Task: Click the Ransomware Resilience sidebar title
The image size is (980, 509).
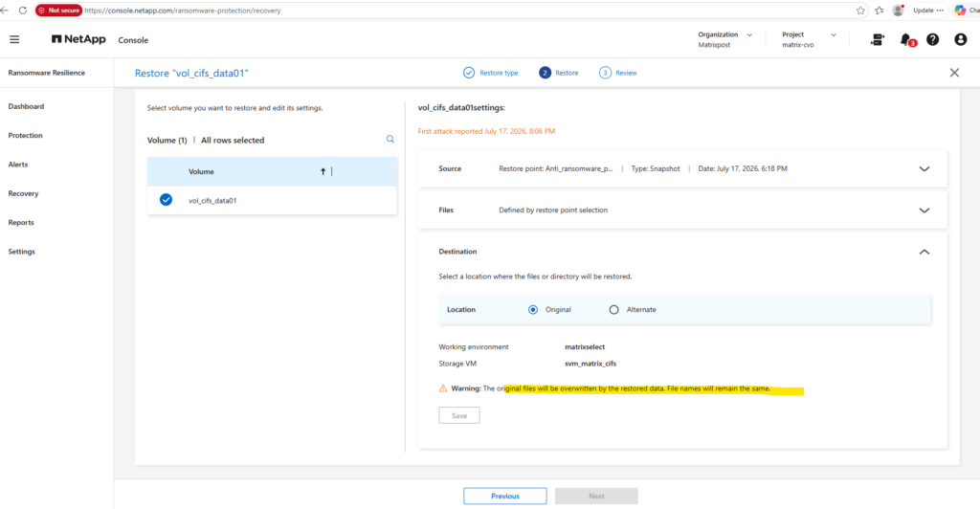Action: (47, 73)
